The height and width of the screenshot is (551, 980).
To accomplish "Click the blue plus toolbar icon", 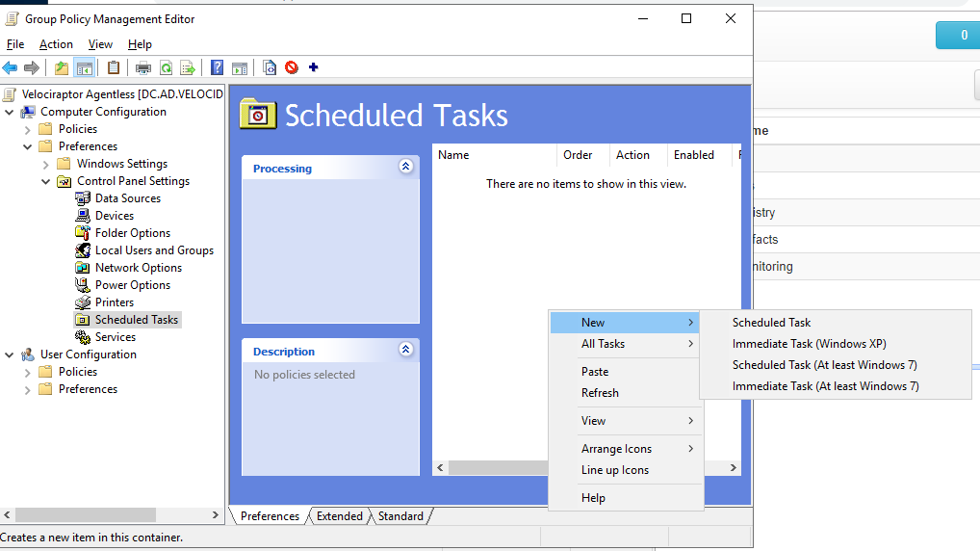I will pyautogui.click(x=313, y=67).
